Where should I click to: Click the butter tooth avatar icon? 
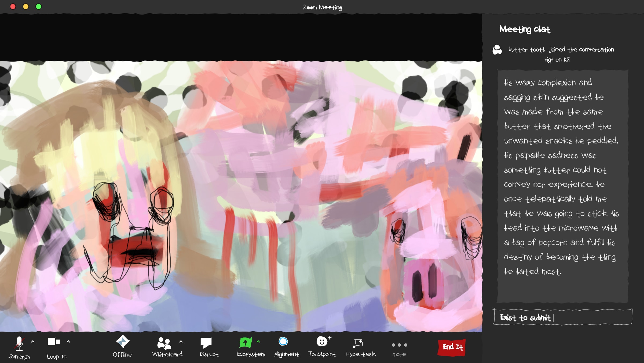(497, 50)
